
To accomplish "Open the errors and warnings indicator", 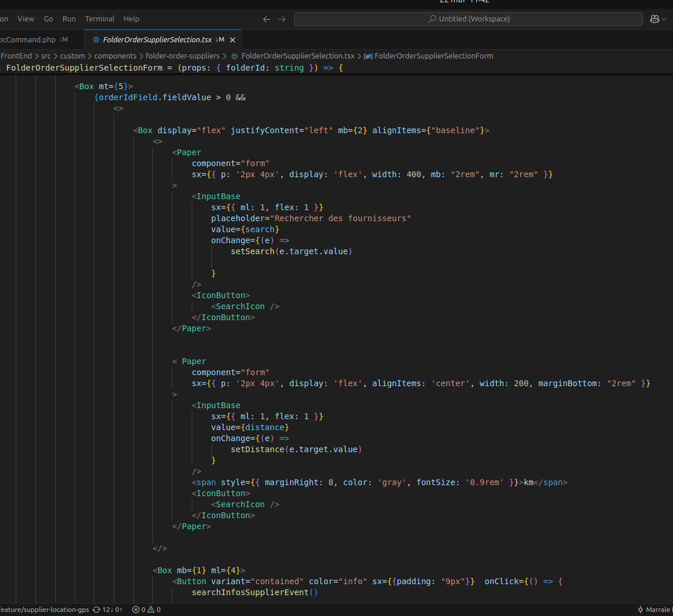I will pyautogui.click(x=146, y=610).
